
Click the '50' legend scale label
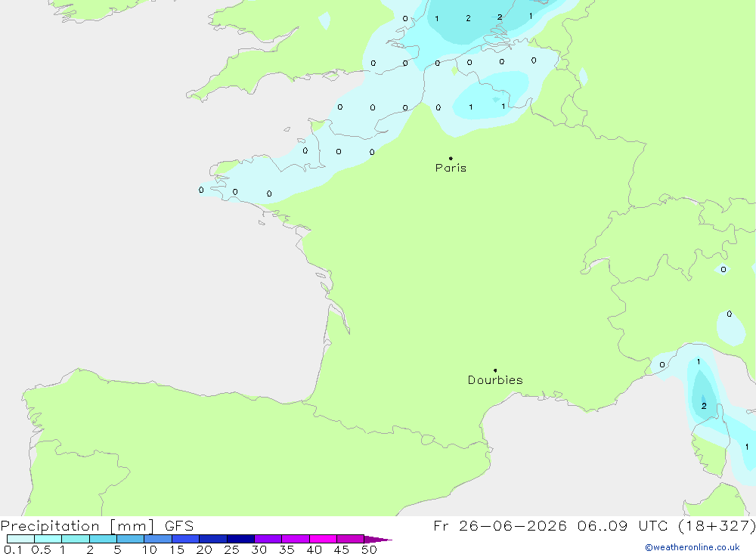[369, 549]
